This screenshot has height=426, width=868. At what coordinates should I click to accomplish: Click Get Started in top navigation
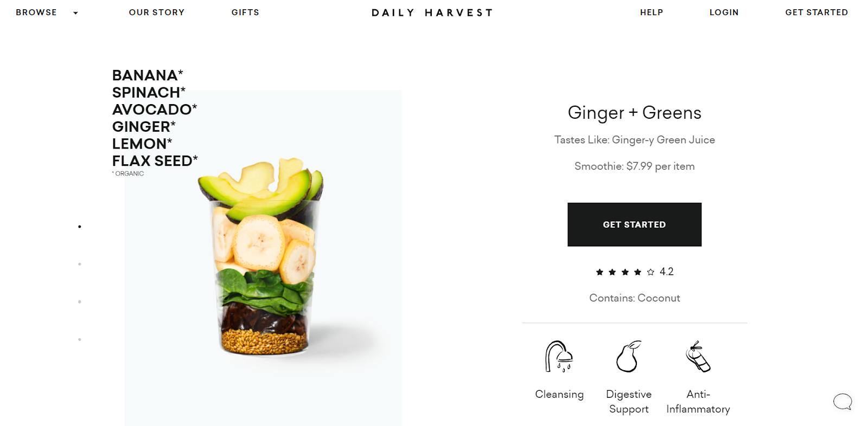coord(816,12)
